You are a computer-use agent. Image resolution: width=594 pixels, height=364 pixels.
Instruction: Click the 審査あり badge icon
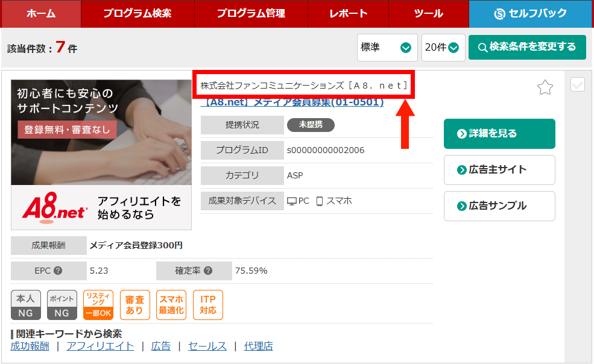click(x=135, y=305)
